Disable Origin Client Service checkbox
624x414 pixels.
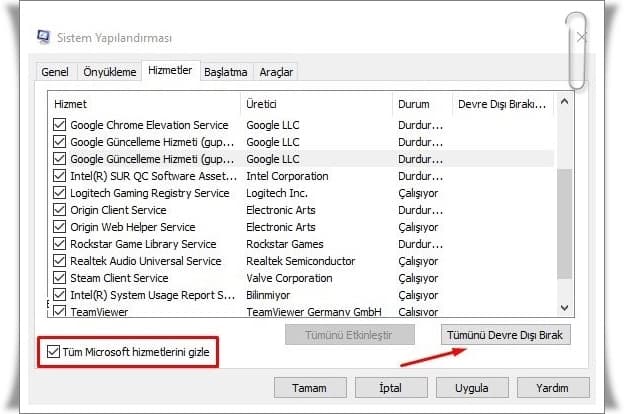59,210
